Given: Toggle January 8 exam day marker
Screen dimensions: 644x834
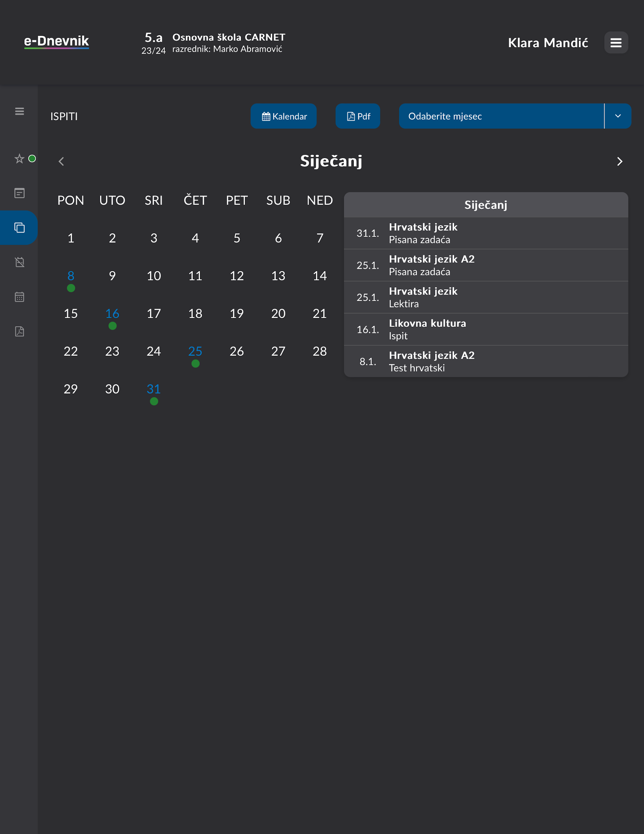Looking at the screenshot, I should click(x=71, y=288).
